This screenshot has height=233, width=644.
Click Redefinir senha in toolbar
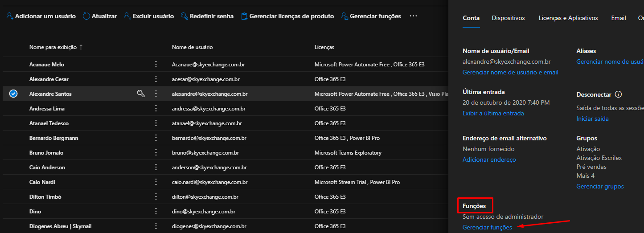pos(207,16)
